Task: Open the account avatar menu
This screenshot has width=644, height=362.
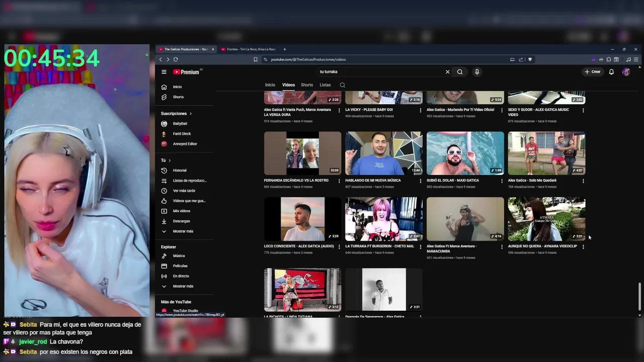Action: coord(626,72)
